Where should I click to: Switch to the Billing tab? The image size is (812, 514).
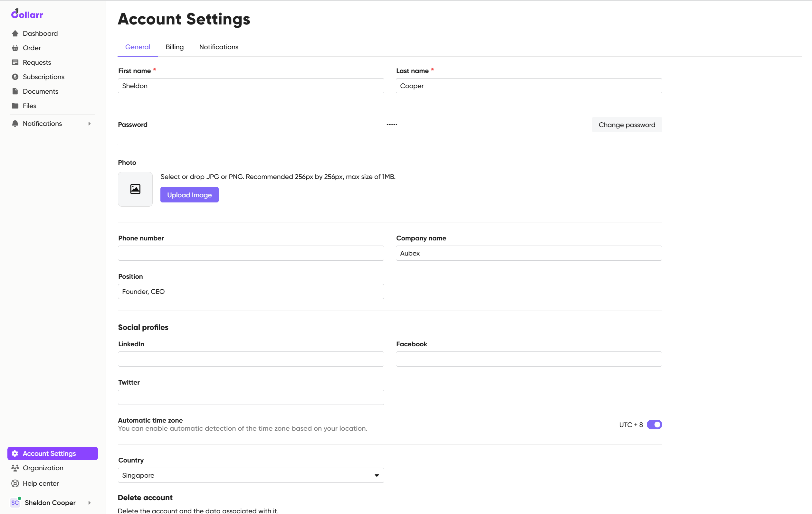(x=174, y=47)
